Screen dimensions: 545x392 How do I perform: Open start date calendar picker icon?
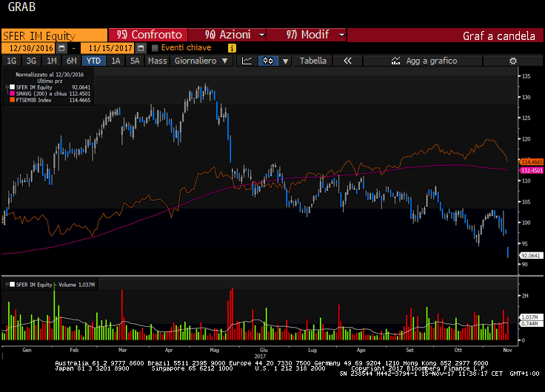[x=61, y=48]
